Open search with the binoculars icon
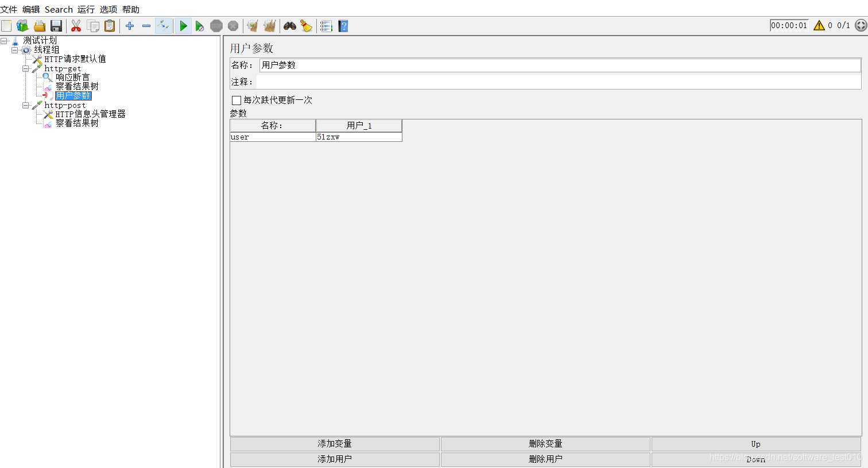 tap(290, 26)
